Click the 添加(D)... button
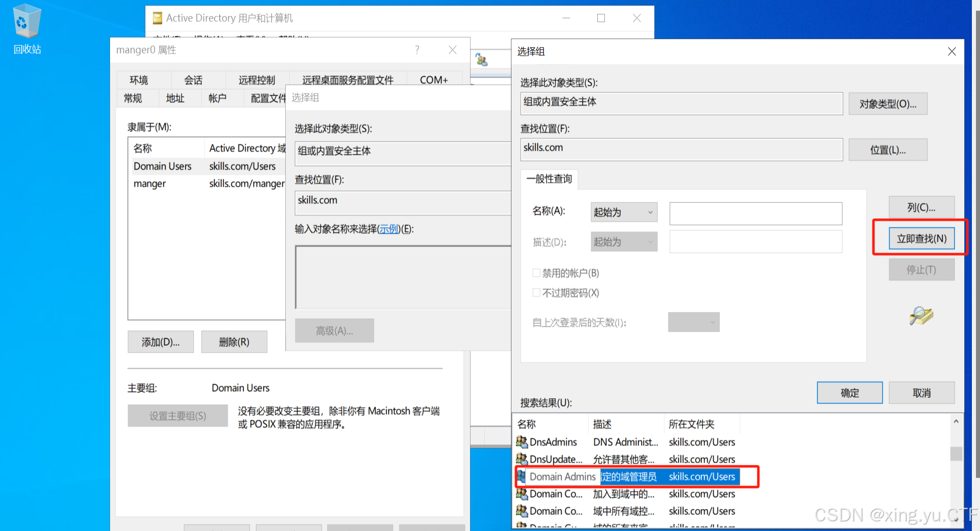 click(x=161, y=342)
